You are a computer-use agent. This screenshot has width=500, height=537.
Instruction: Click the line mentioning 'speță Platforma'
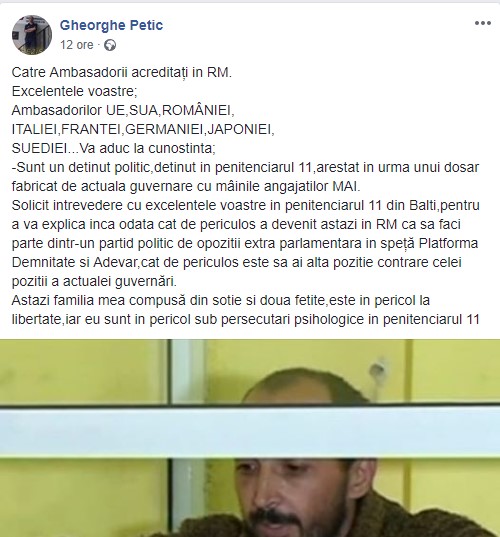tap(245, 243)
